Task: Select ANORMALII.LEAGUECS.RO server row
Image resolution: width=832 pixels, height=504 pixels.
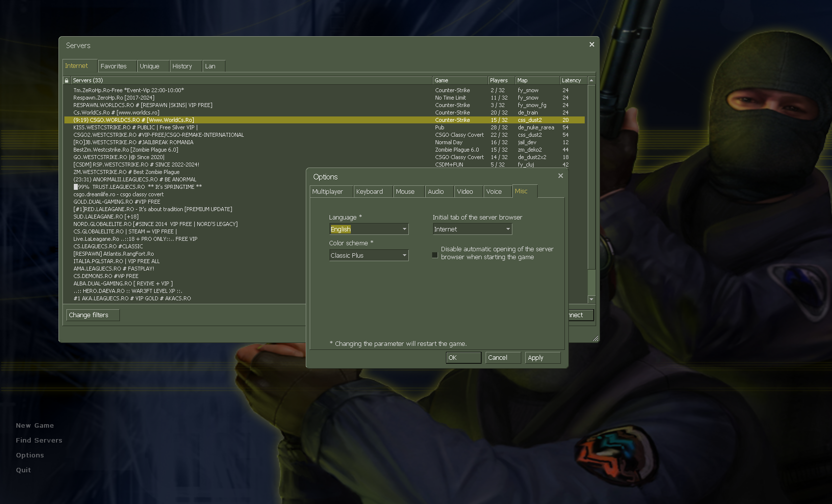Action: pos(185,179)
